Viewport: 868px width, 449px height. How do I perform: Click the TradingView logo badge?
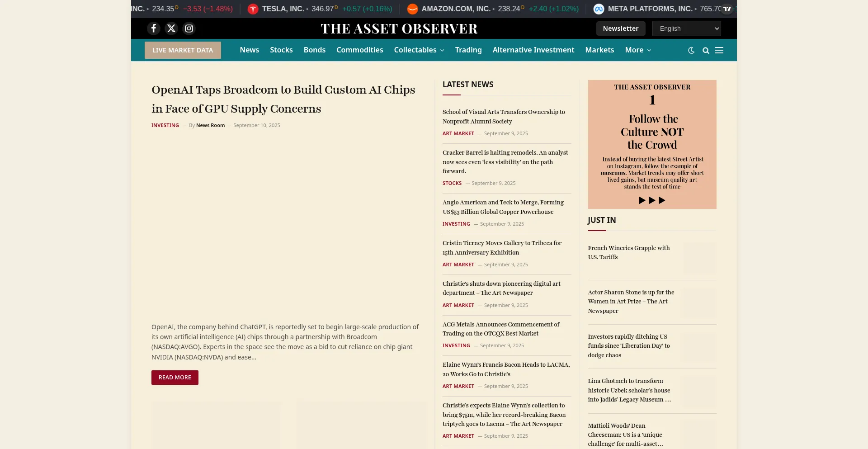tap(727, 9)
